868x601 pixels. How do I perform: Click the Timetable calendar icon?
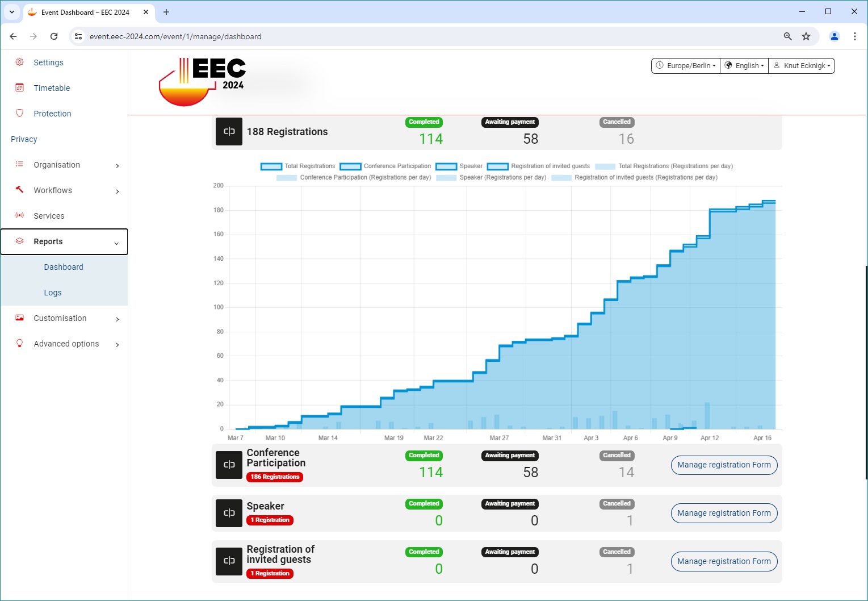point(20,87)
